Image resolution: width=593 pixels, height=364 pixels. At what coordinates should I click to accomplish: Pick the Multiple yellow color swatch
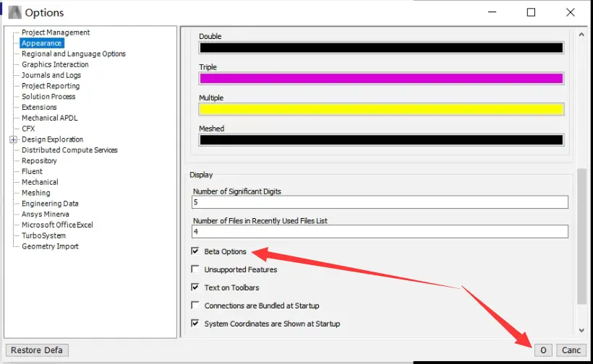(381, 109)
